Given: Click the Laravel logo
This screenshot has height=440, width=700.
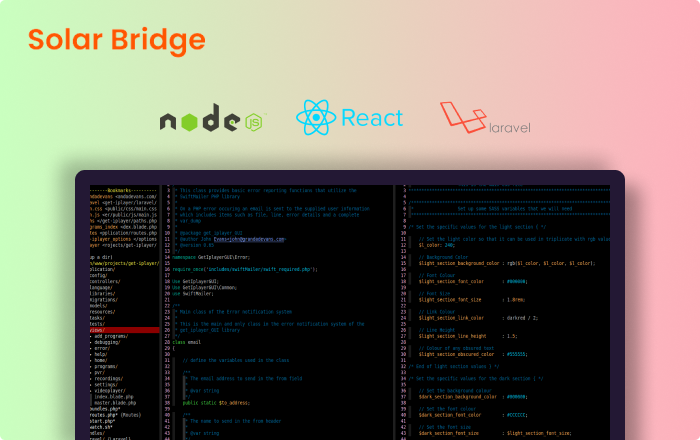Looking at the screenshot, I should 485,118.
